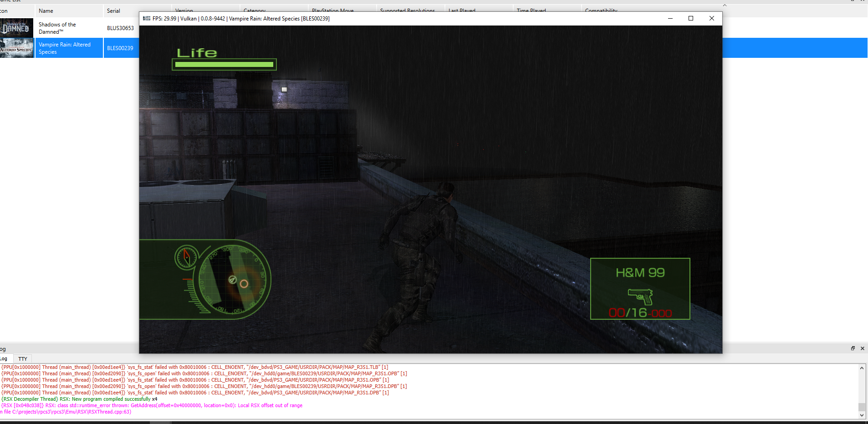Image resolution: width=868 pixels, height=424 pixels.
Task: Click the H&M 99 weapon label
Action: click(640, 272)
